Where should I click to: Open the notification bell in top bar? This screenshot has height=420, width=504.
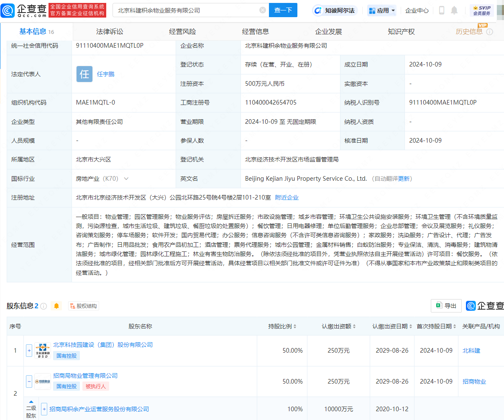(x=454, y=10)
